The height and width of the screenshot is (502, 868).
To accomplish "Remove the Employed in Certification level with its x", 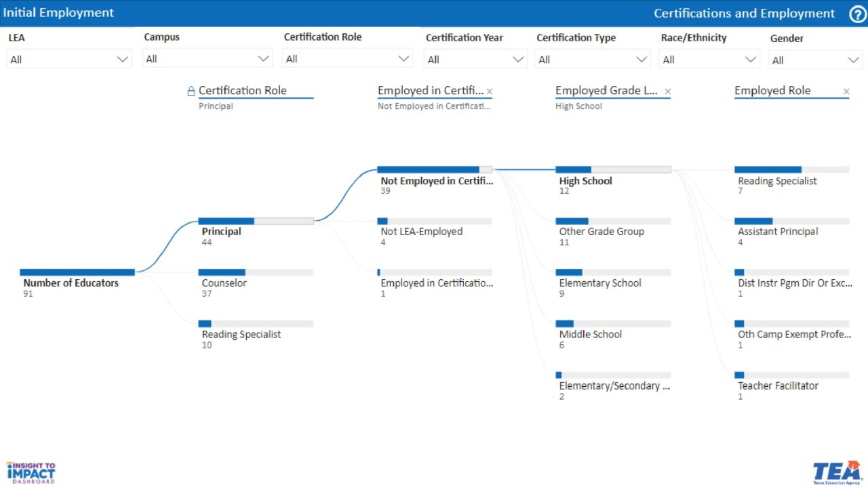I will pos(490,90).
